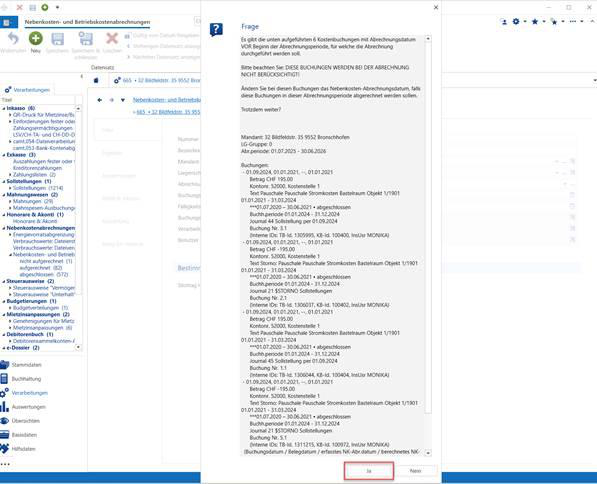Collapse the Sollstellungen (1) group
This screenshot has height=484, width=597.
tap(4, 182)
